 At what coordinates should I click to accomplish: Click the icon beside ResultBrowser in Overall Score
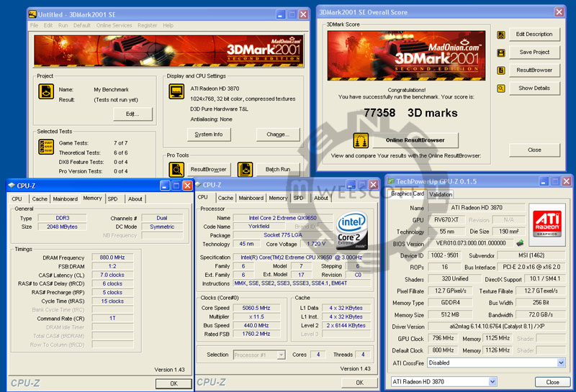[501, 70]
